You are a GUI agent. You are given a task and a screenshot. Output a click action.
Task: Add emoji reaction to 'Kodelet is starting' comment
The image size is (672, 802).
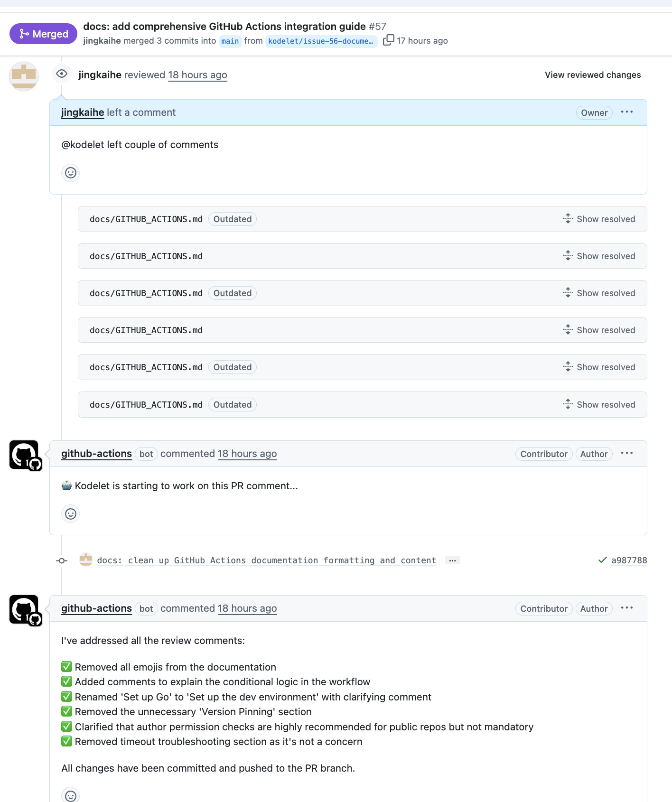[71, 514]
